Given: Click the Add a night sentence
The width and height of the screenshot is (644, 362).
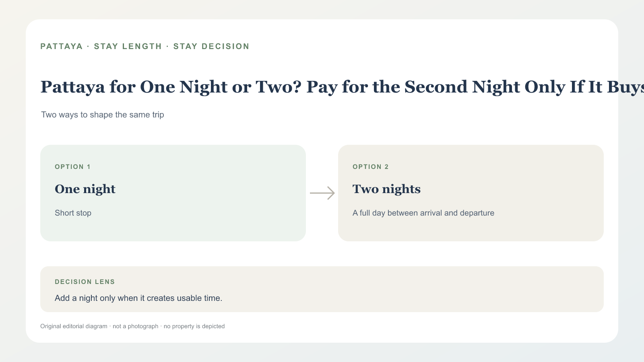Looking at the screenshot, I should pyautogui.click(x=138, y=298).
